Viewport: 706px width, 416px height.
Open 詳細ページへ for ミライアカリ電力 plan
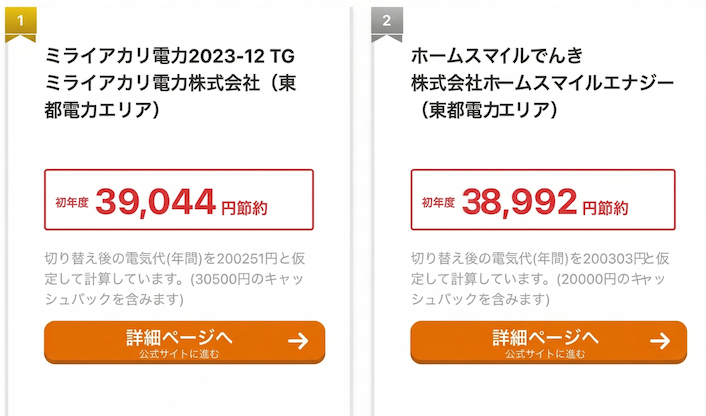[x=180, y=336]
